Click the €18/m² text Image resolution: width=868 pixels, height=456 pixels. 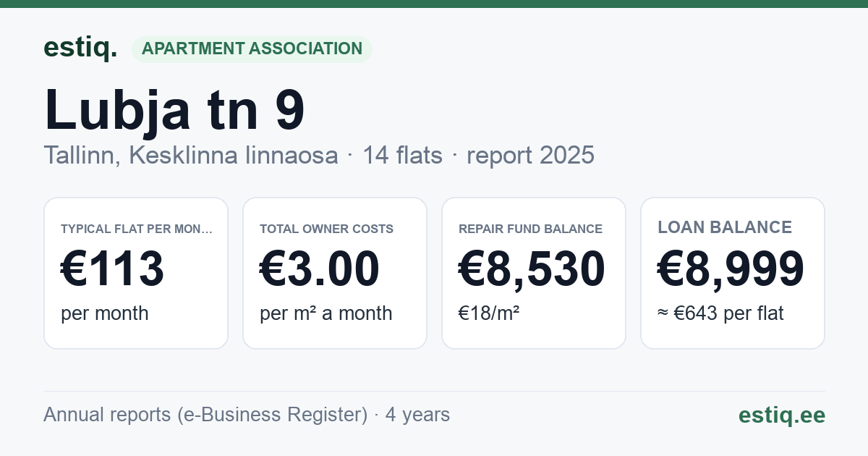tap(489, 313)
